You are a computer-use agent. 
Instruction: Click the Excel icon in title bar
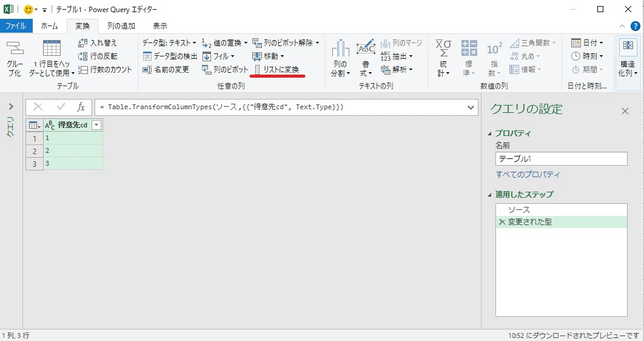click(x=8, y=9)
